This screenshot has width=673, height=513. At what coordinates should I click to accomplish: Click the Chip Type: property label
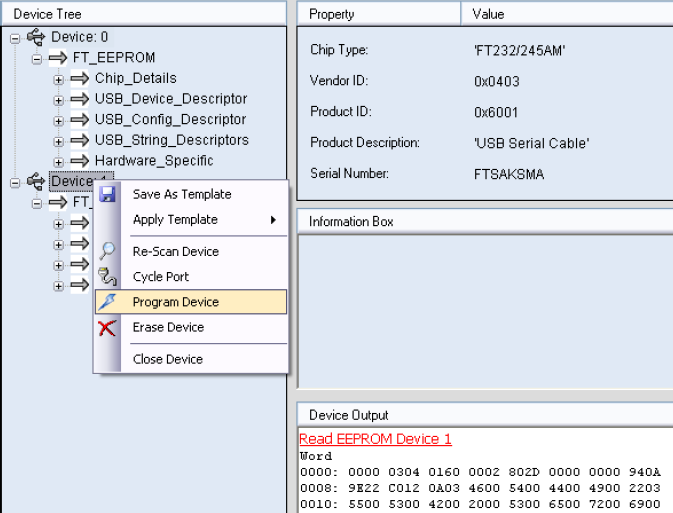coord(339,50)
